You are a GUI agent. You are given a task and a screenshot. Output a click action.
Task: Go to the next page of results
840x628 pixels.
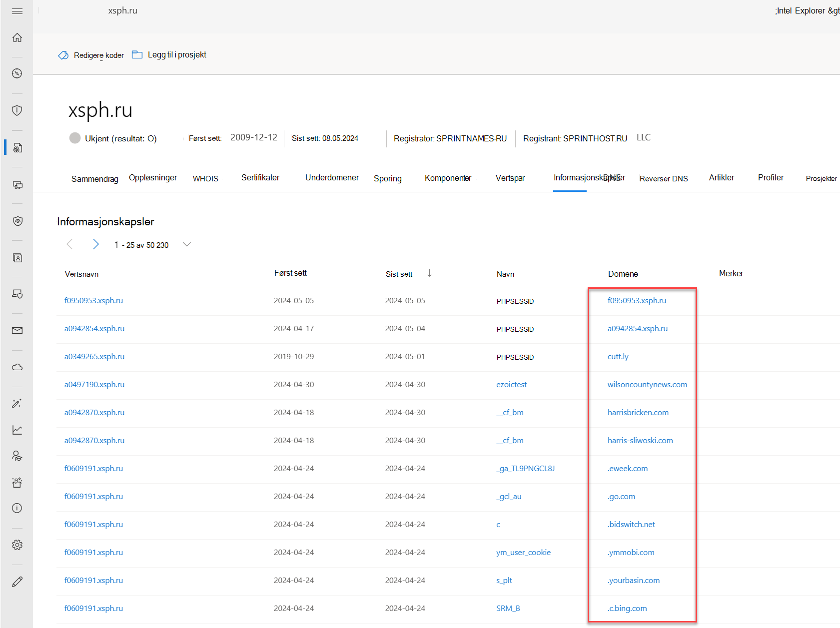tap(95, 244)
